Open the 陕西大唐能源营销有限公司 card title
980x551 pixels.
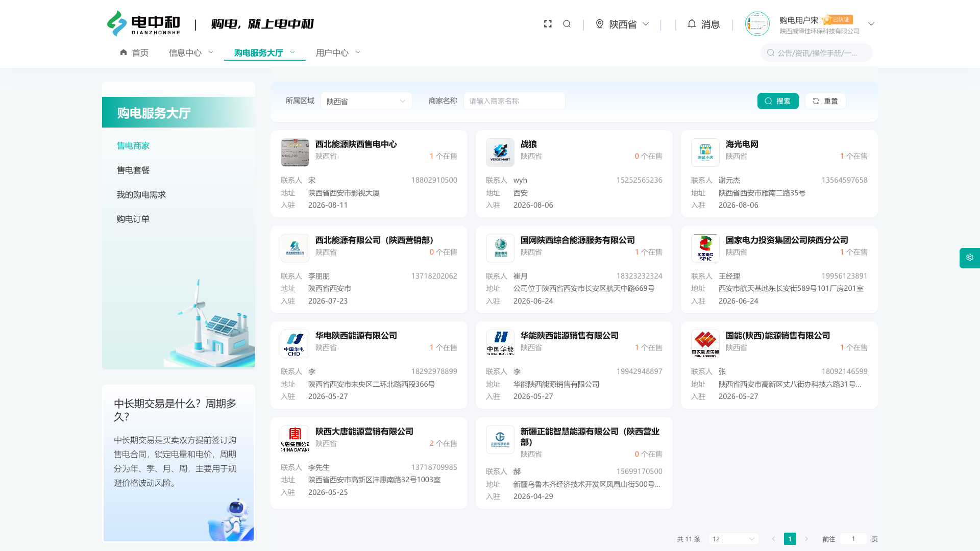tap(364, 432)
